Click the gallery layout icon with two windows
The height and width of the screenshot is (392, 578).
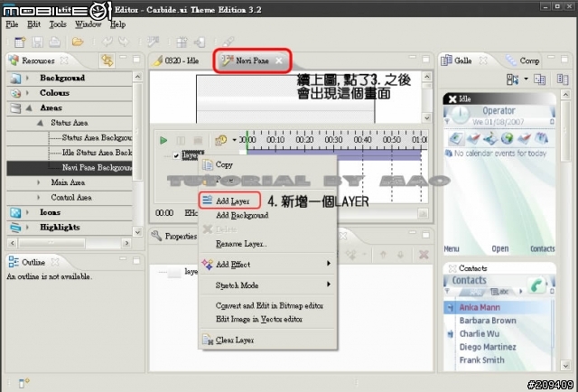(x=540, y=79)
